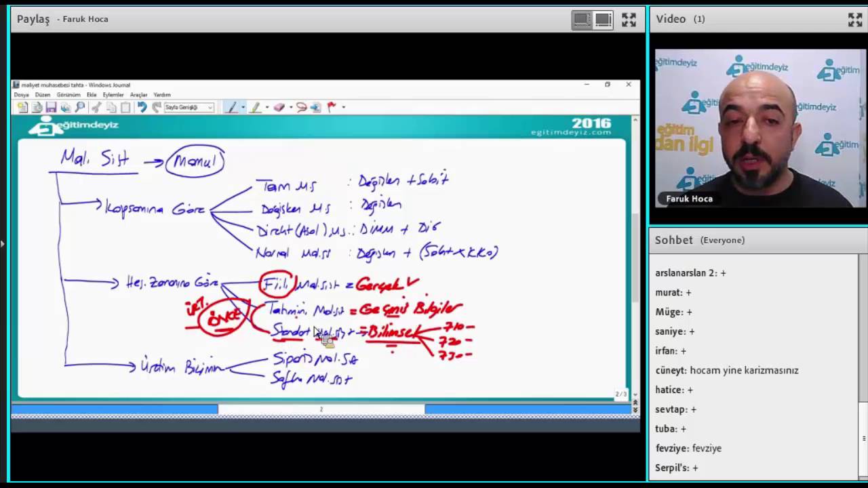Viewport: 868px width, 488px height.
Task: Click chat message from sevtap
Action: (675, 409)
